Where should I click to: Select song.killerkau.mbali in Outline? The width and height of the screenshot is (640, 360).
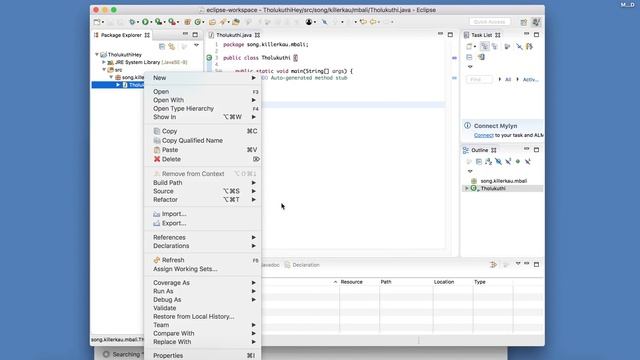(x=504, y=181)
